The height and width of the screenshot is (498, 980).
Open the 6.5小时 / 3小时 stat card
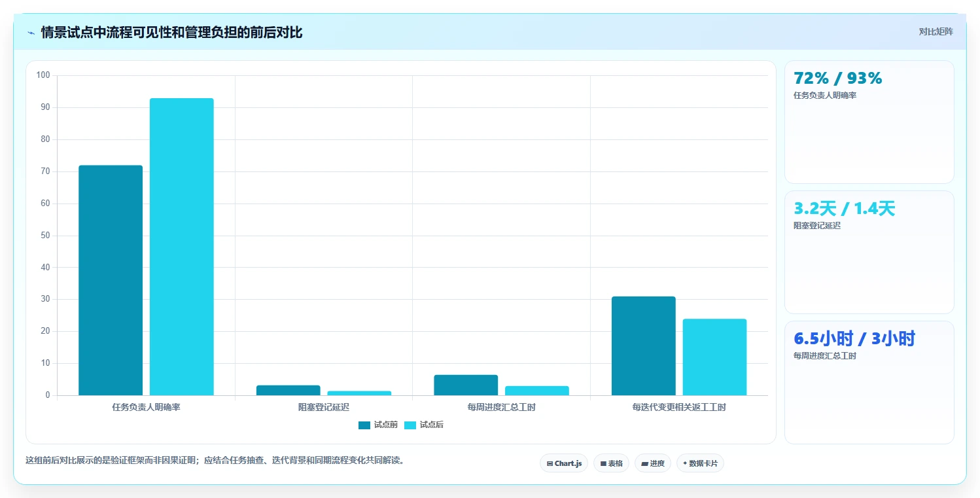coord(869,382)
